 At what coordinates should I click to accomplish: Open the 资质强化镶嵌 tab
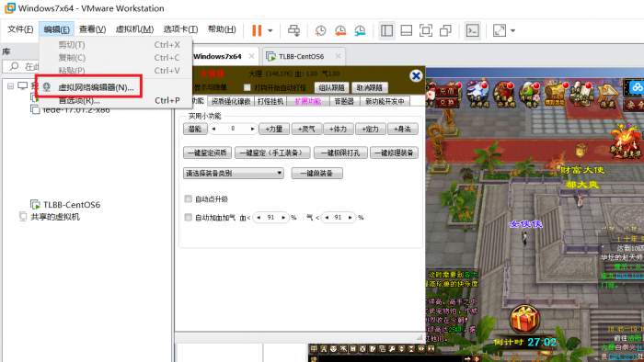[x=231, y=101]
